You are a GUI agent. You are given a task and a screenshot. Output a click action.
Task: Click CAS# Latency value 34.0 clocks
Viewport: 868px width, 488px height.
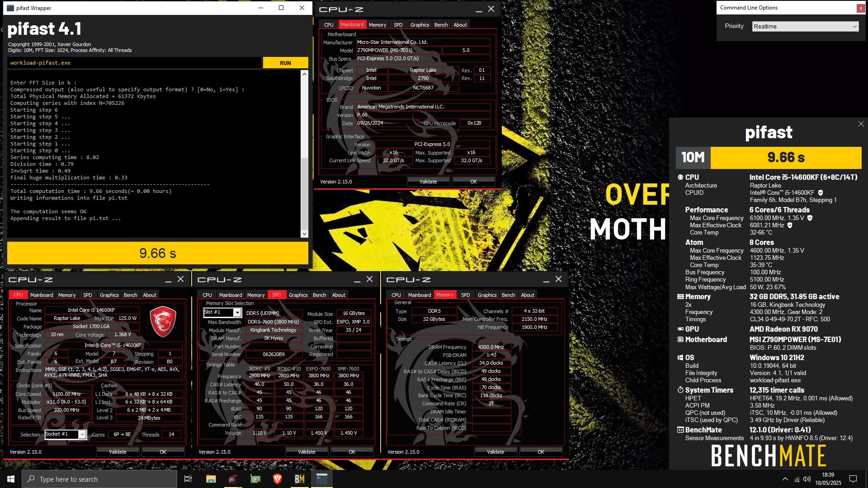click(x=491, y=363)
